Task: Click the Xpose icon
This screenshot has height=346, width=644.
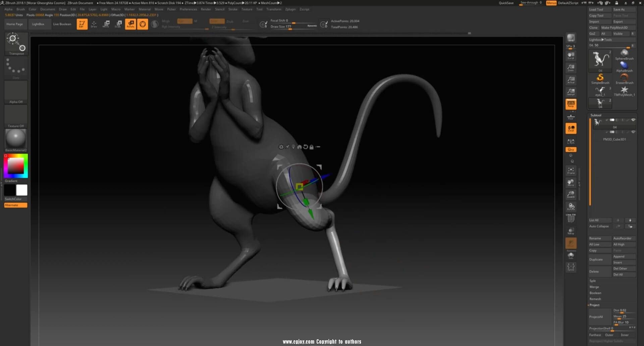Action: click(x=571, y=267)
